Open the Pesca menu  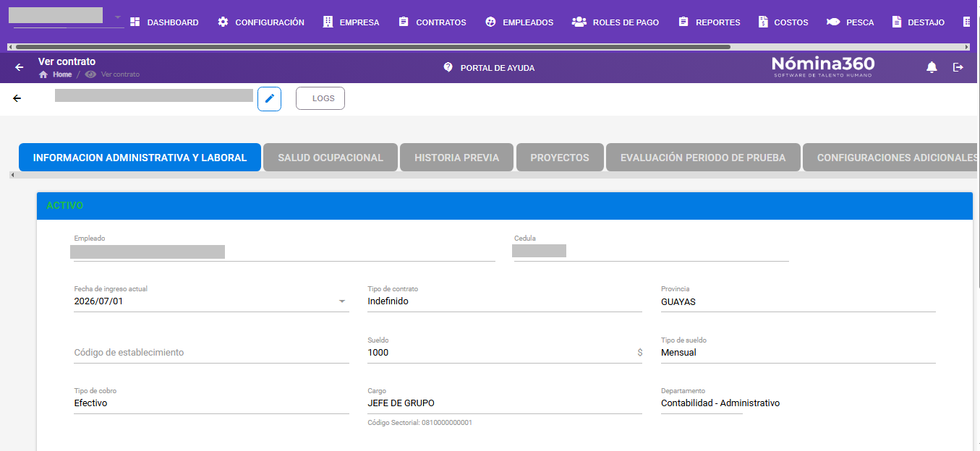point(850,22)
